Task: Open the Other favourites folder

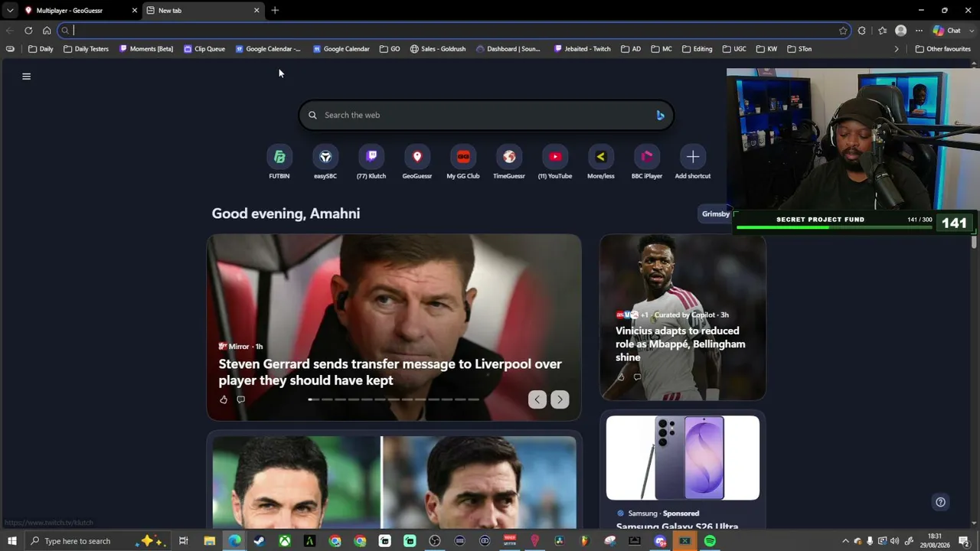Action: click(942, 49)
